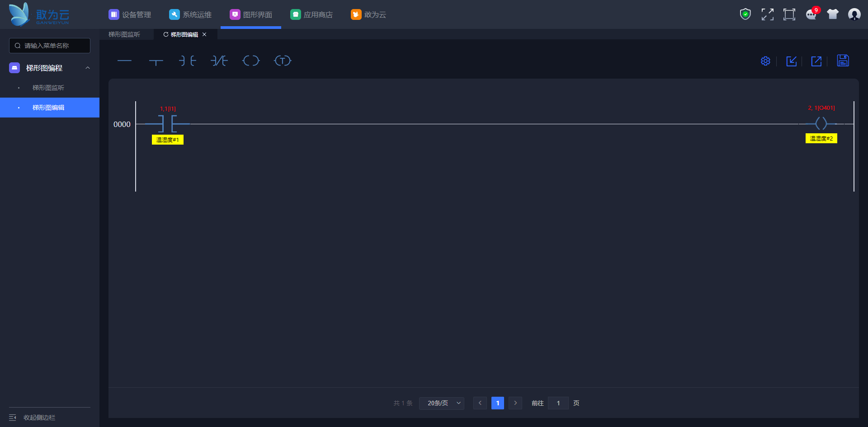Viewport: 868px width, 427px height.
Task: Click the import ladder diagram icon
Action: 791,61
